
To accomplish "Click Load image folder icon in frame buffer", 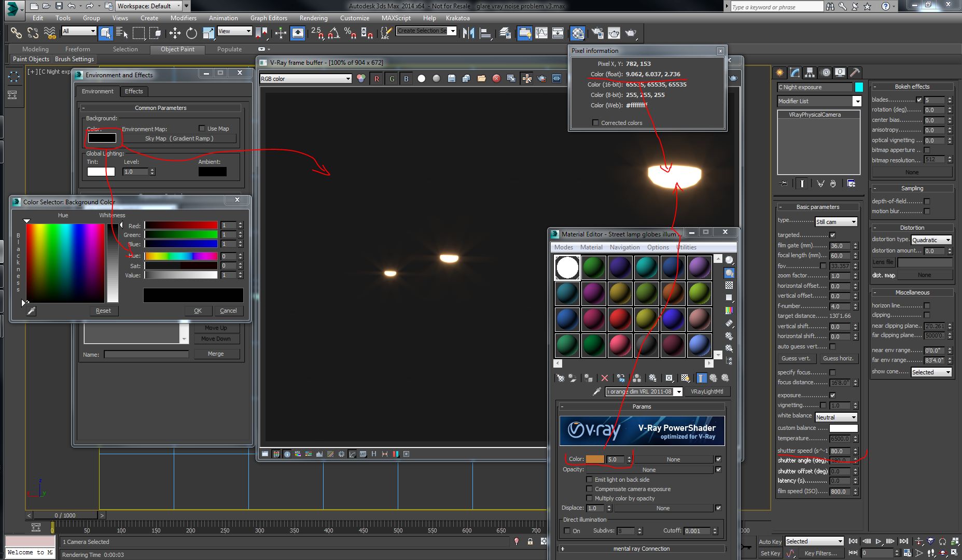I will [x=481, y=78].
